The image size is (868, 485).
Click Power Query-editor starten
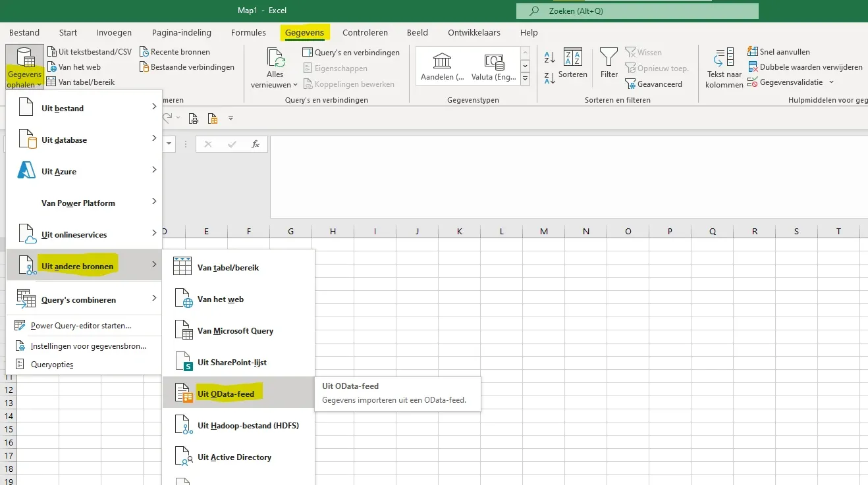[x=84, y=325]
